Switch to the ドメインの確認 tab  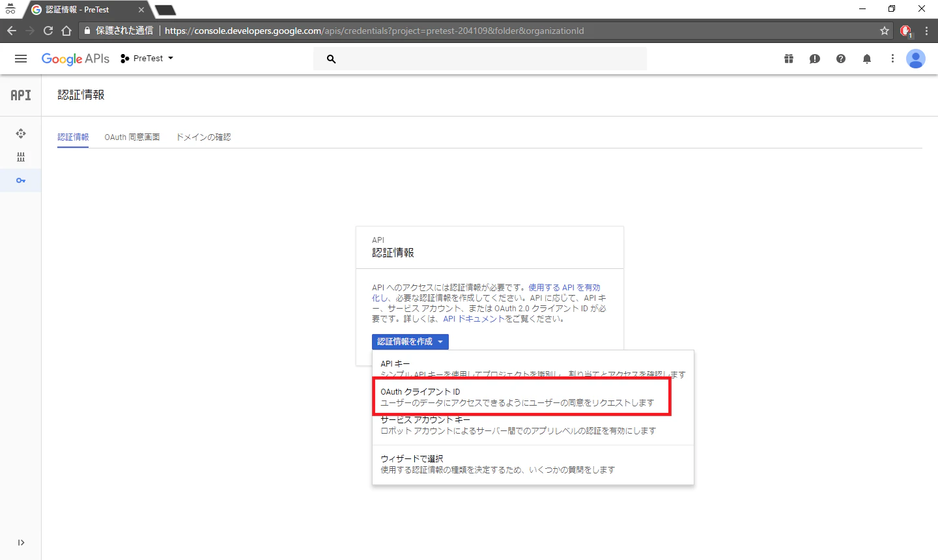[x=203, y=137]
